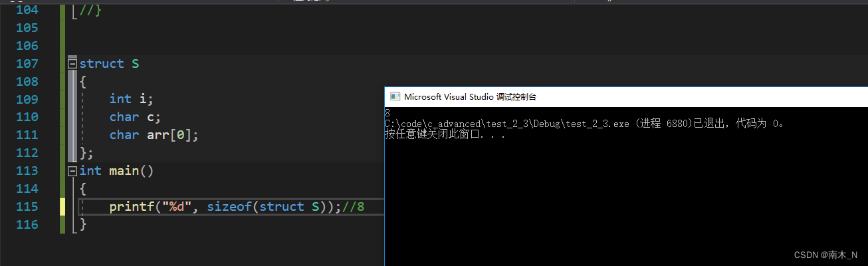The height and width of the screenshot is (266, 868).
Task: Collapse the struct S code block
Action: (72, 64)
